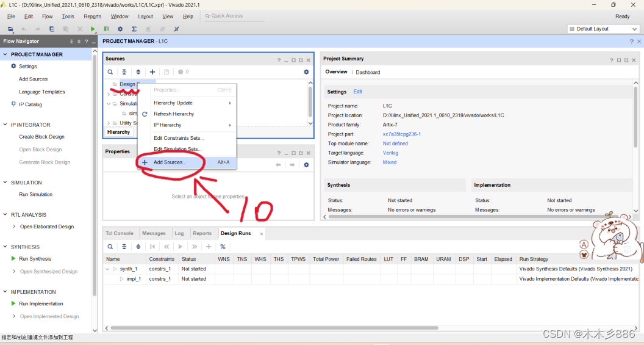Expand Open Elaborated Design item
This screenshot has height=345, width=644.
pyautogui.click(x=14, y=226)
